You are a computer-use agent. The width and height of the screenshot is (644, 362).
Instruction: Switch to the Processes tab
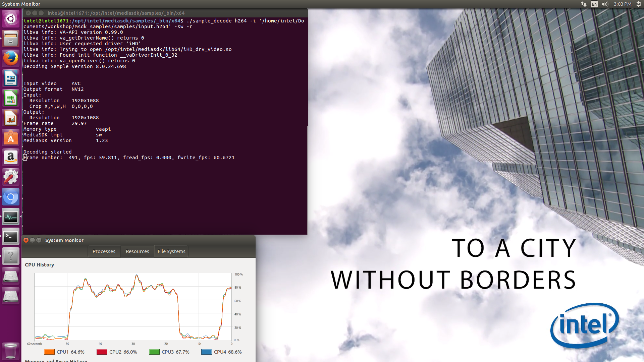click(104, 251)
